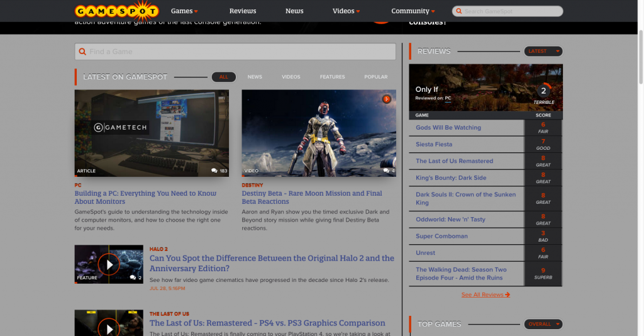The width and height of the screenshot is (644, 336).
Task: Click the Halo 2 category tag
Action: pyautogui.click(x=158, y=249)
